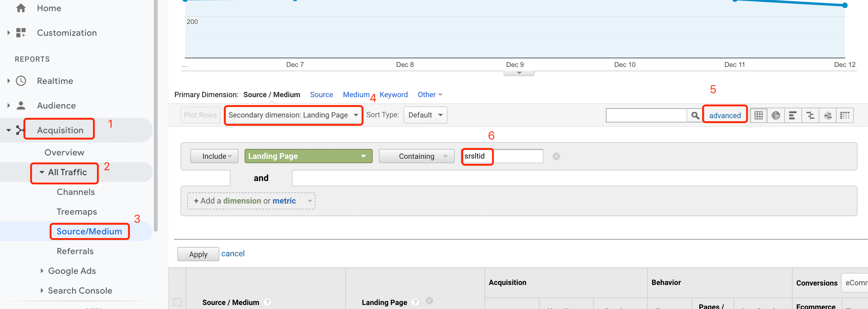Image resolution: width=868 pixels, height=309 pixels.
Task: Tick the select-all rows checkbox
Action: pyautogui.click(x=177, y=302)
